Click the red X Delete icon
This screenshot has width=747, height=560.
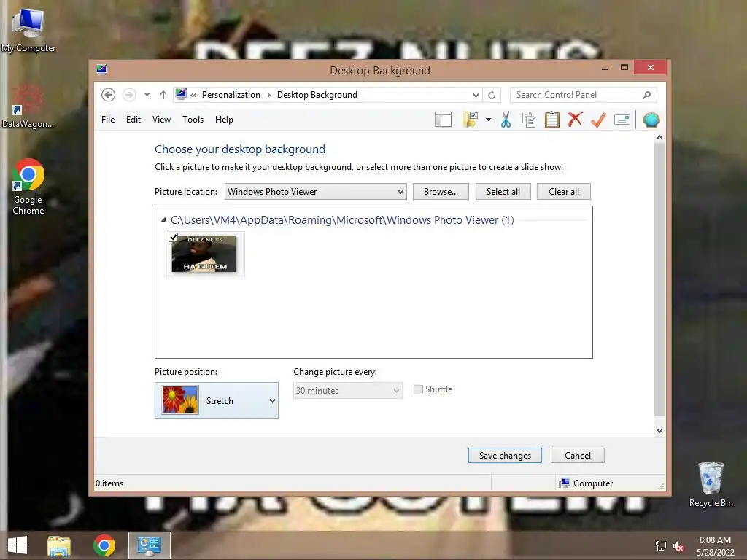point(575,119)
